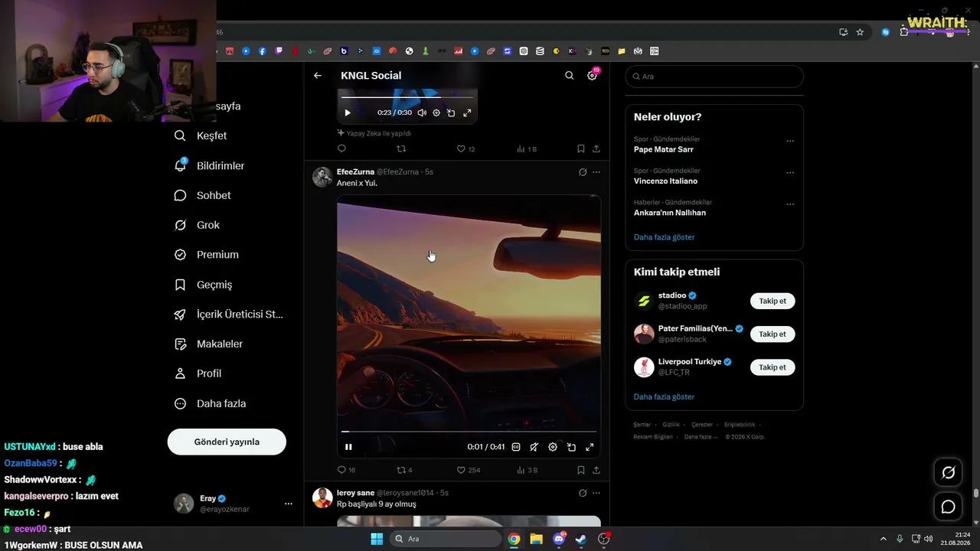Viewport: 980px width, 551px height.
Task: Search within the KNGL Social list
Action: (569, 76)
